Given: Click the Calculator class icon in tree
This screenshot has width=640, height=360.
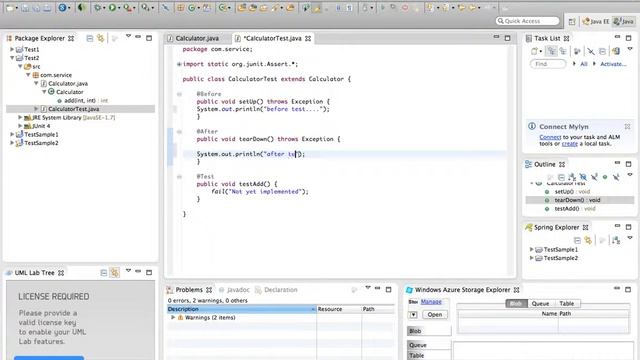Looking at the screenshot, I should [51, 92].
